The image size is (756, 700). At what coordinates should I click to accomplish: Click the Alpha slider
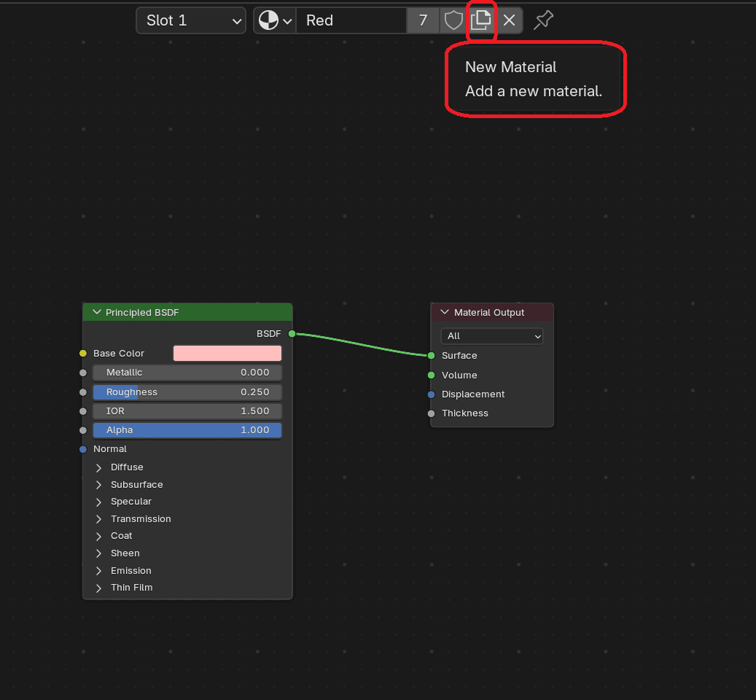coord(187,430)
